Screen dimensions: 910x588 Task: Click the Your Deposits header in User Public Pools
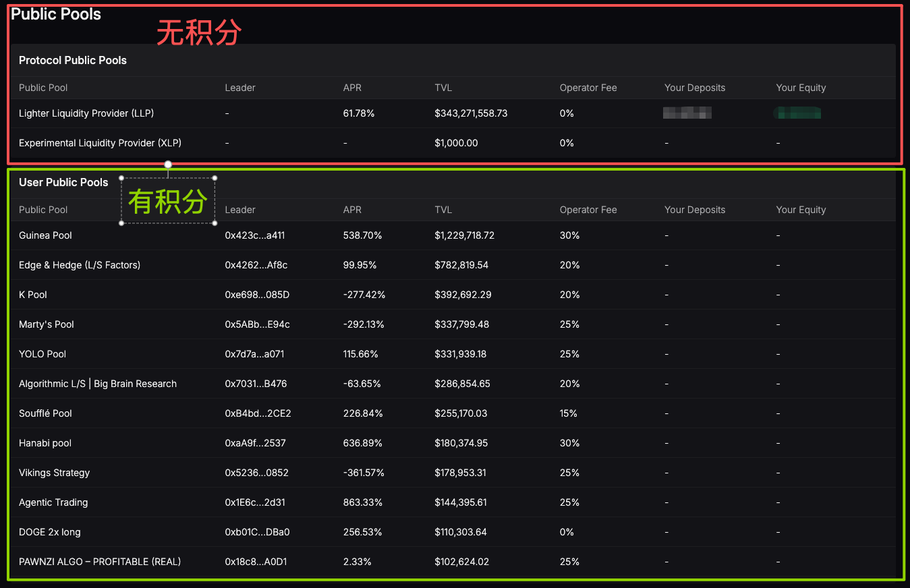pyautogui.click(x=695, y=210)
